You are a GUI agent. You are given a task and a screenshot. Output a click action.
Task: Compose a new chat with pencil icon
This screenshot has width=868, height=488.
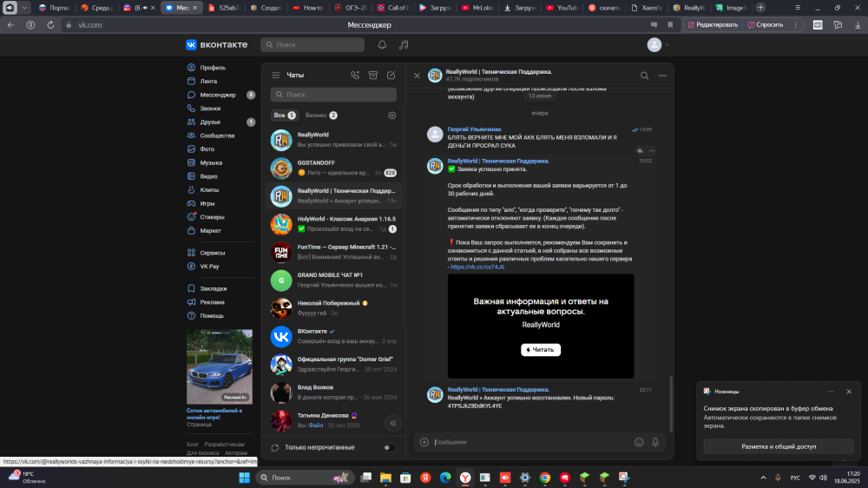coord(391,76)
